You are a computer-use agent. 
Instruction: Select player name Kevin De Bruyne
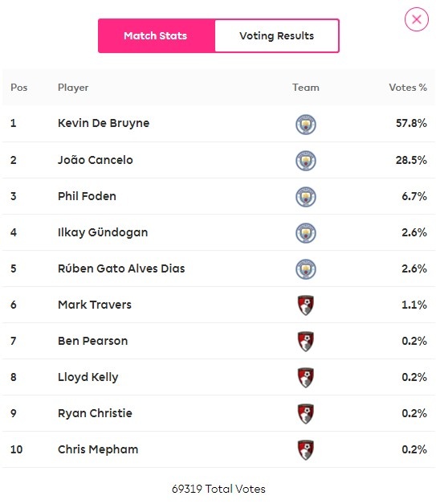(x=104, y=124)
